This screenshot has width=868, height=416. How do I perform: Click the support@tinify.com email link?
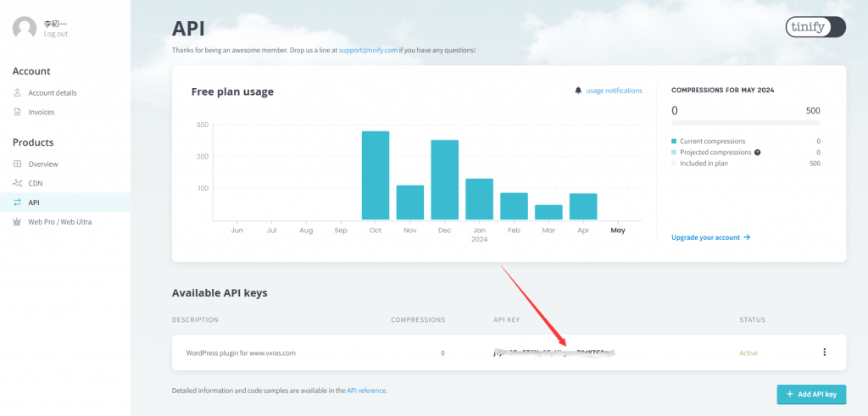(x=368, y=50)
